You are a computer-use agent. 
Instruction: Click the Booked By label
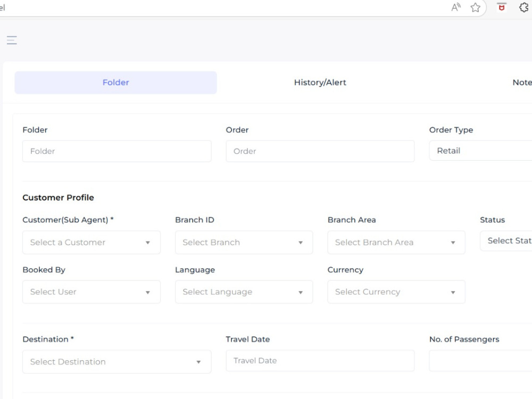click(44, 270)
